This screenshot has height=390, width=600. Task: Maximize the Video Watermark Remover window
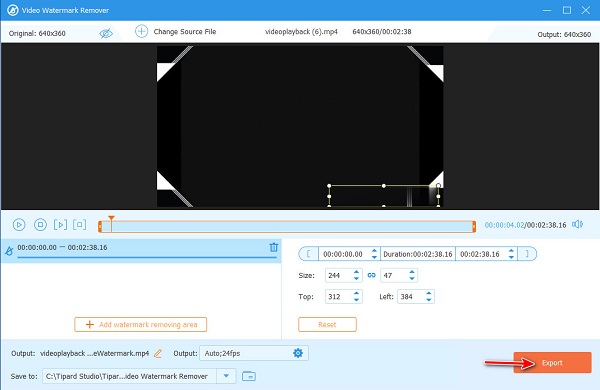567,10
